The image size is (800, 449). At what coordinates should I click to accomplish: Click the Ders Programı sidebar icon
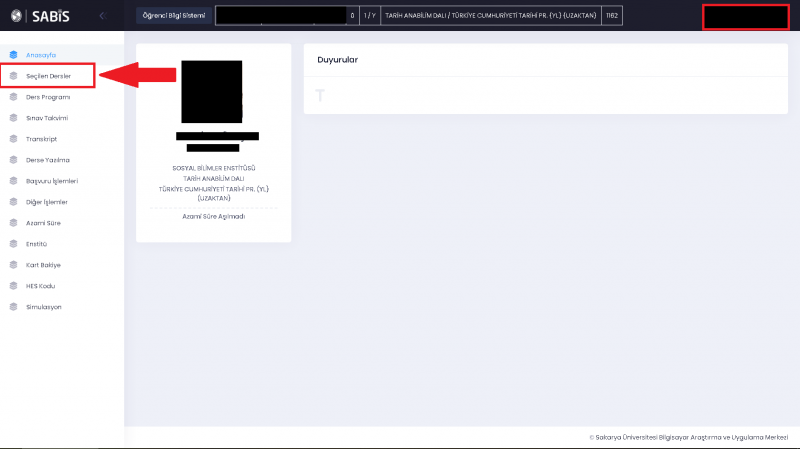point(12,97)
